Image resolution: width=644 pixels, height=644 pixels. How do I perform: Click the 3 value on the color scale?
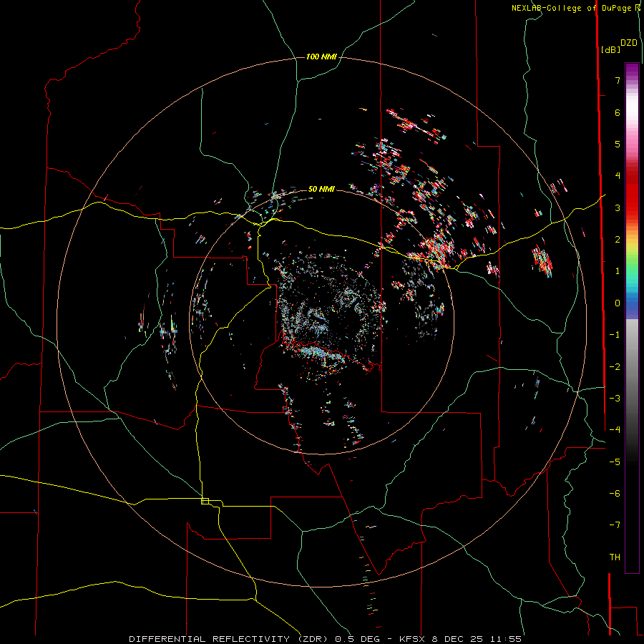coord(618,208)
